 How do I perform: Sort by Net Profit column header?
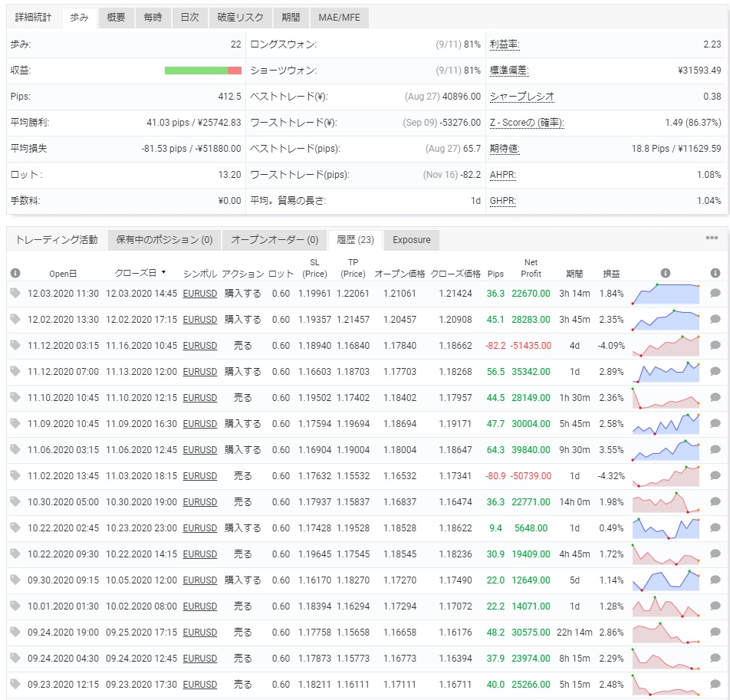(x=531, y=268)
